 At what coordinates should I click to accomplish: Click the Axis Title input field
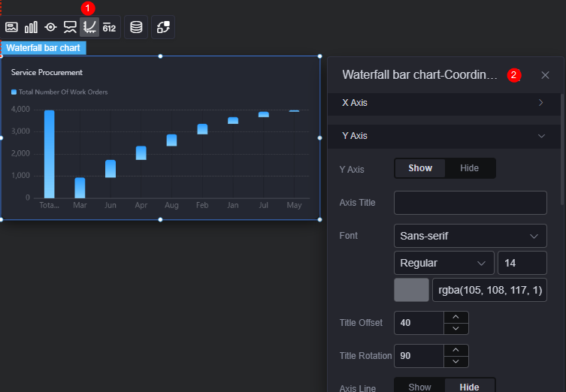[x=471, y=203]
